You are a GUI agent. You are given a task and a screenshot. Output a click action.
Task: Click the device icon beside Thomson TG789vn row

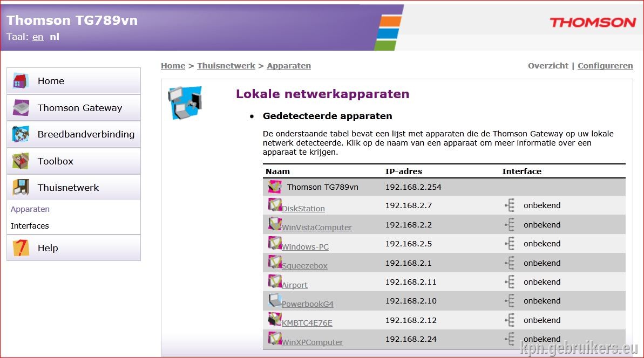(x=274, y=187)
